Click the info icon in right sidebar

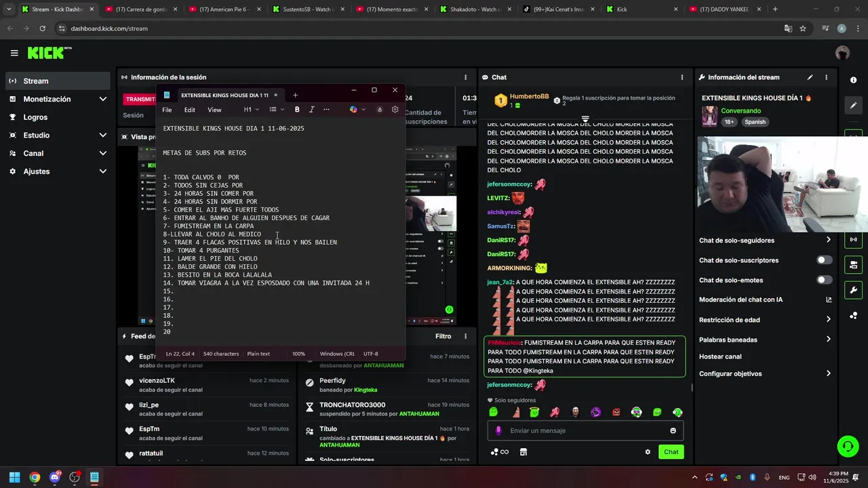coord(853,80)
